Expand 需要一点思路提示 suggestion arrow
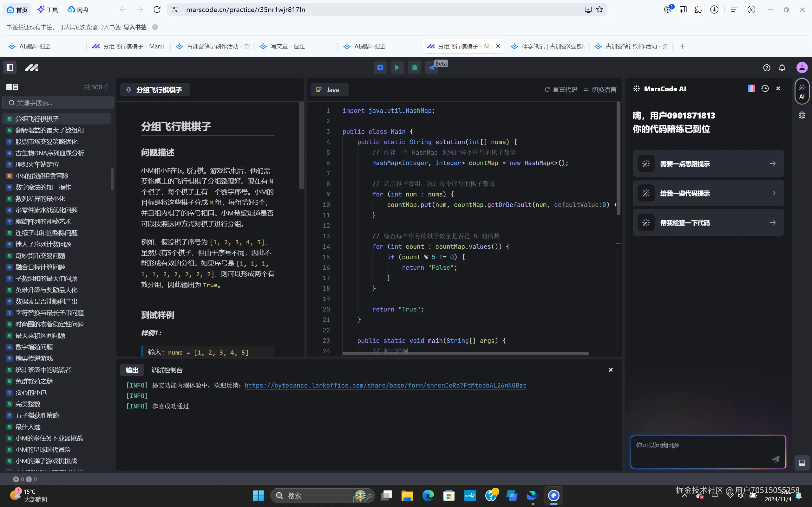This screenshot has height=507, width=812. point(772,164)
